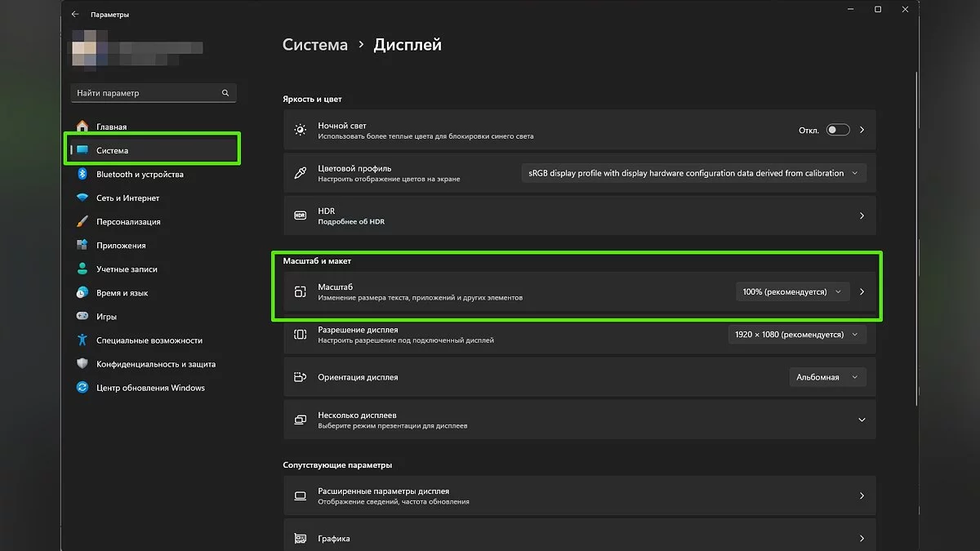Click the Персонализация brush icon
The height and width of the screenshot is (551, 980).
[82, 221]
